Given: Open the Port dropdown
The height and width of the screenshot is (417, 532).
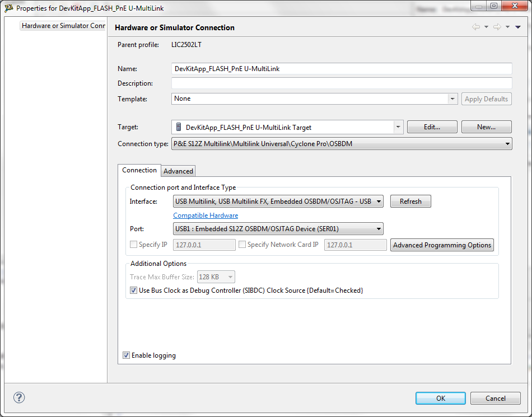Looking at the screenshot, I should [278, 229].
